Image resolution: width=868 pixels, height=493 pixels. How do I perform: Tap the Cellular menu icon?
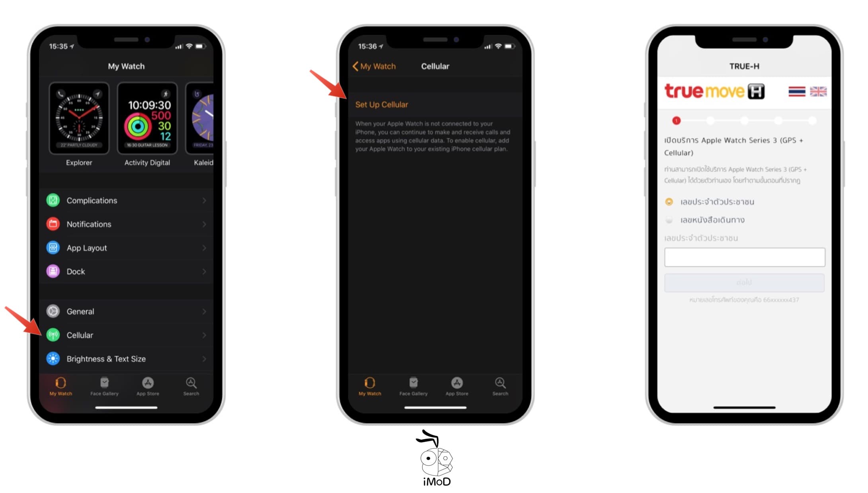(53, 335)
